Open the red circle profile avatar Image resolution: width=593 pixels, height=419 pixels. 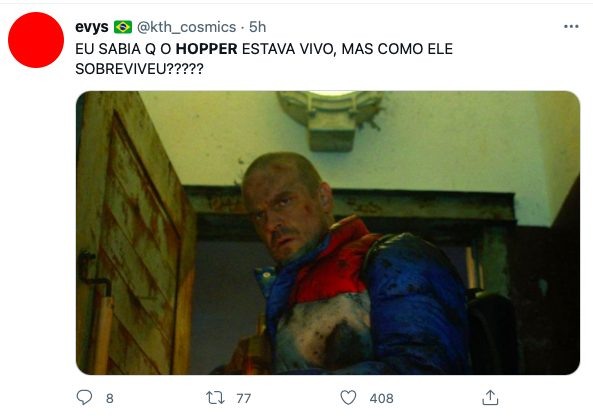point(36,40)
